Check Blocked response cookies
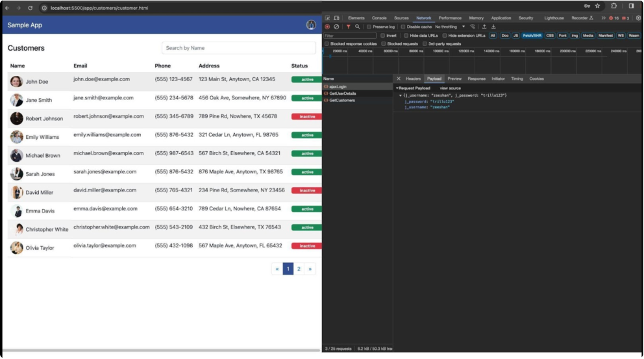Image resolution: width=644 pixels, height=359 pixels. point(327,43)
